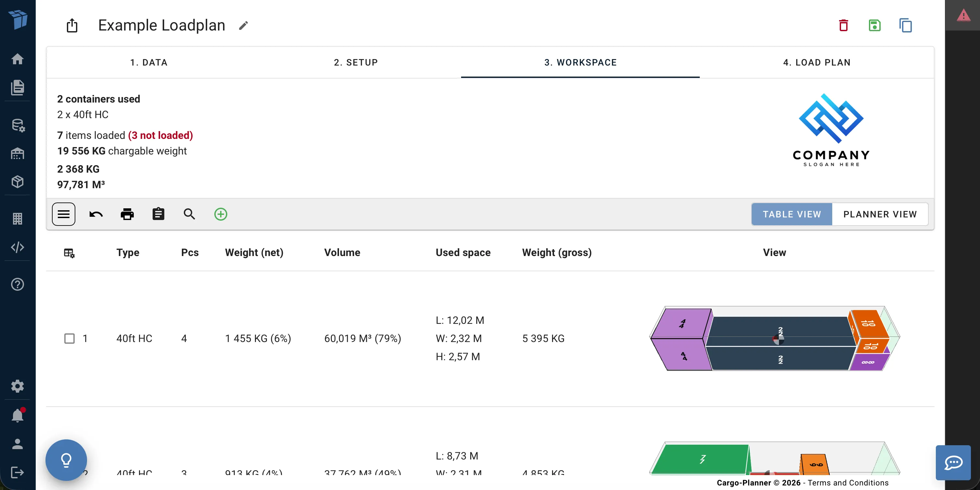Screen dimensions: 980x490
Task: Add a container with green plus
Action: [221, 214]
